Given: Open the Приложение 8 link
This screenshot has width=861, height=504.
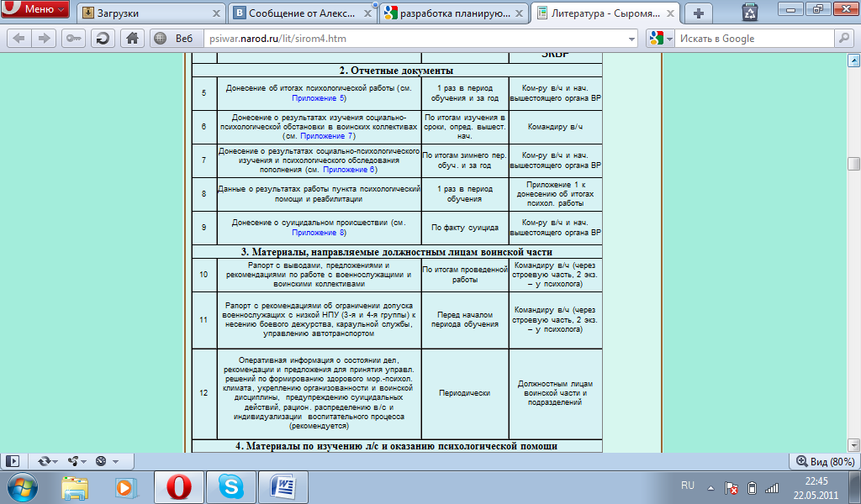Looking at the screenshot, I should point(318,233).
